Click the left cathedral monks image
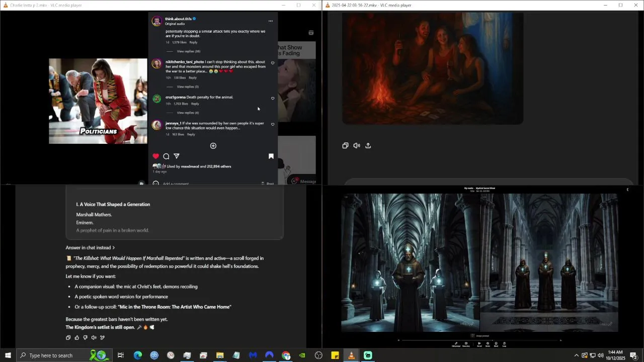The width and height of the screenshot is (644, 362). click(410, 262)
